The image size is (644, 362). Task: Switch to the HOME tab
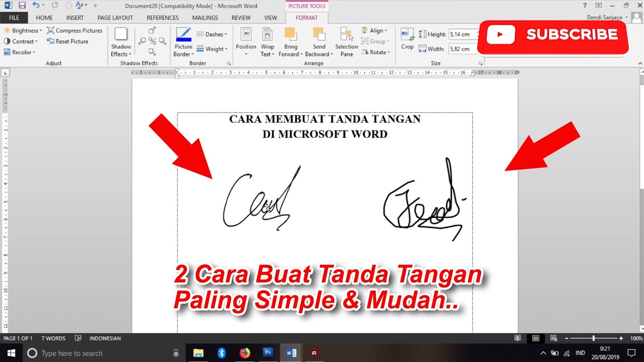click(44, 18)
